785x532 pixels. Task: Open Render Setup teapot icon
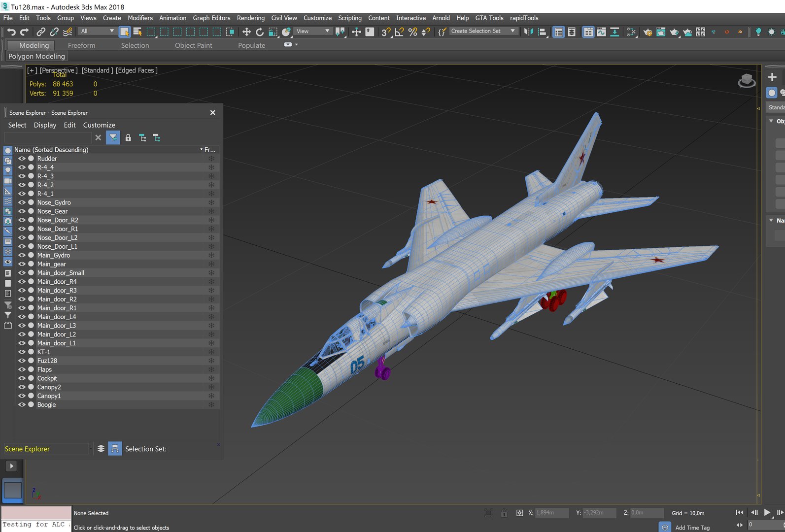(648, 32)
